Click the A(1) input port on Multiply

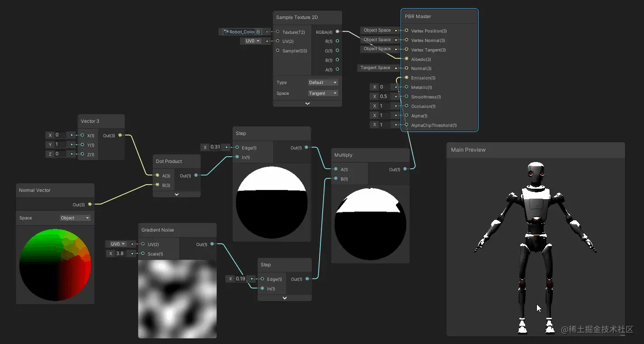(x=336, y=169)
